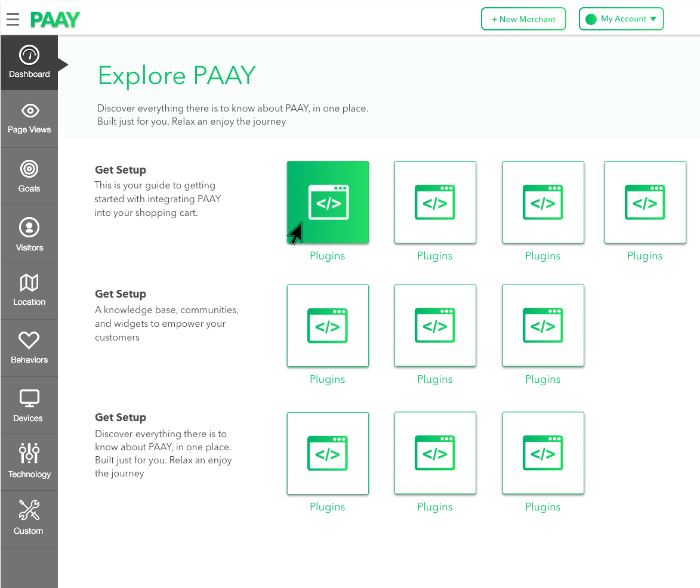
Task: View the Behaviors section
Action: (29, 348)
